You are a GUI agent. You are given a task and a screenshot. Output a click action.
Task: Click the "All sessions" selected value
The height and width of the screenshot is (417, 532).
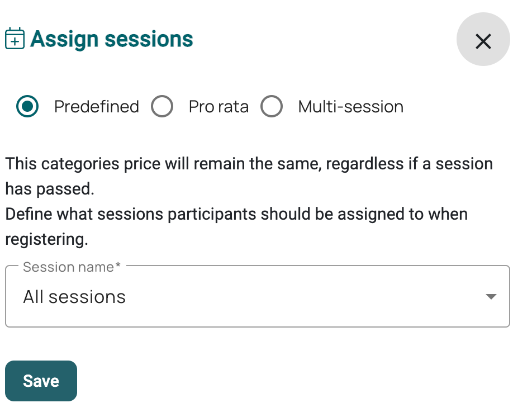coord(74,297)
